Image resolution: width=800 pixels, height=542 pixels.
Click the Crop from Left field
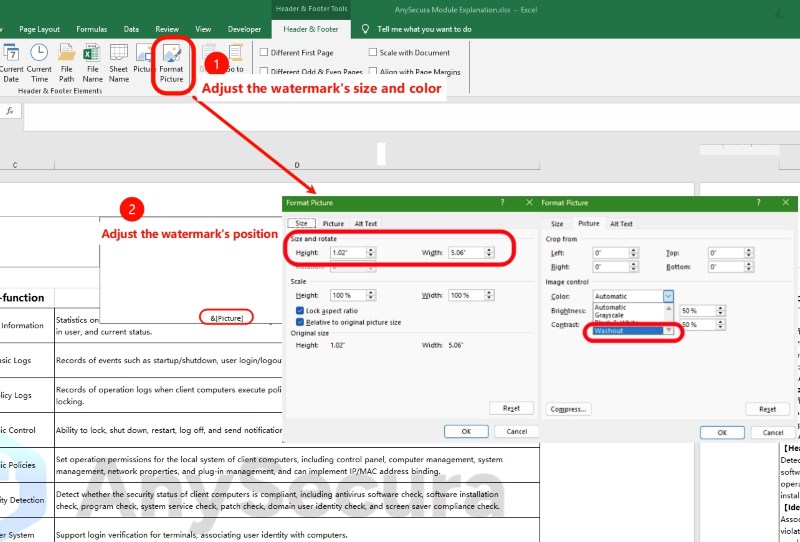611,253
